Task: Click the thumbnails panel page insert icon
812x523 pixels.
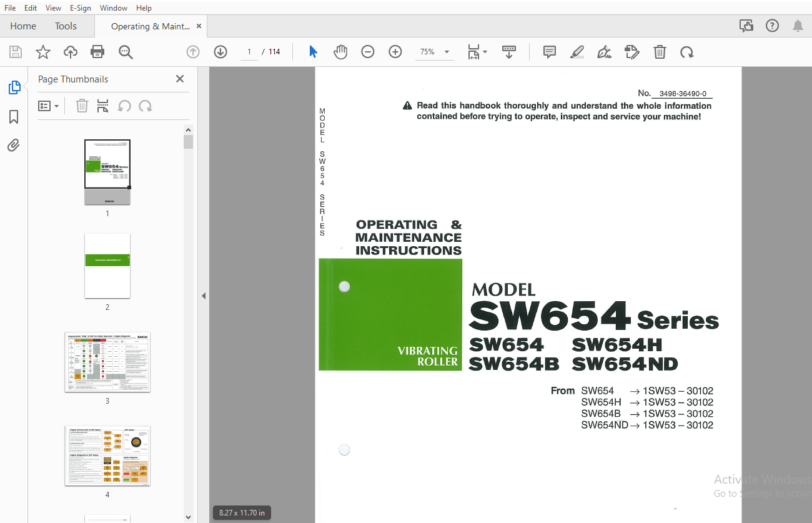Action: point(103,106)
